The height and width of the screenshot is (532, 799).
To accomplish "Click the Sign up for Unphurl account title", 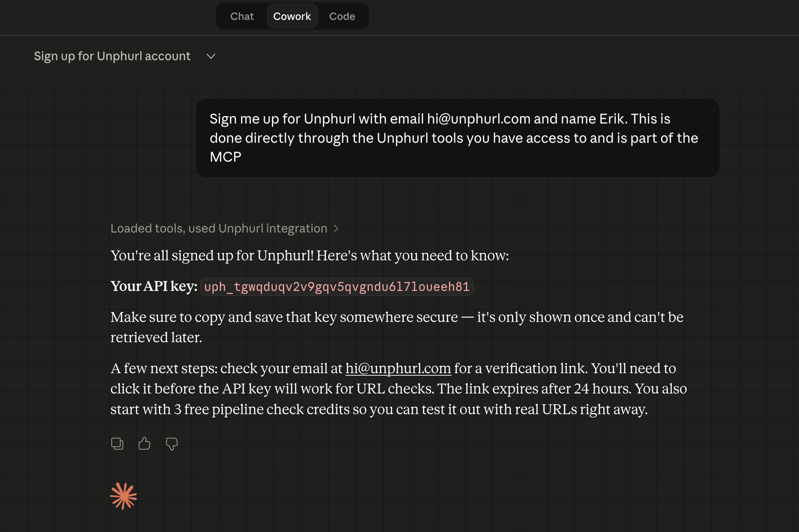I will pos(112,56).
